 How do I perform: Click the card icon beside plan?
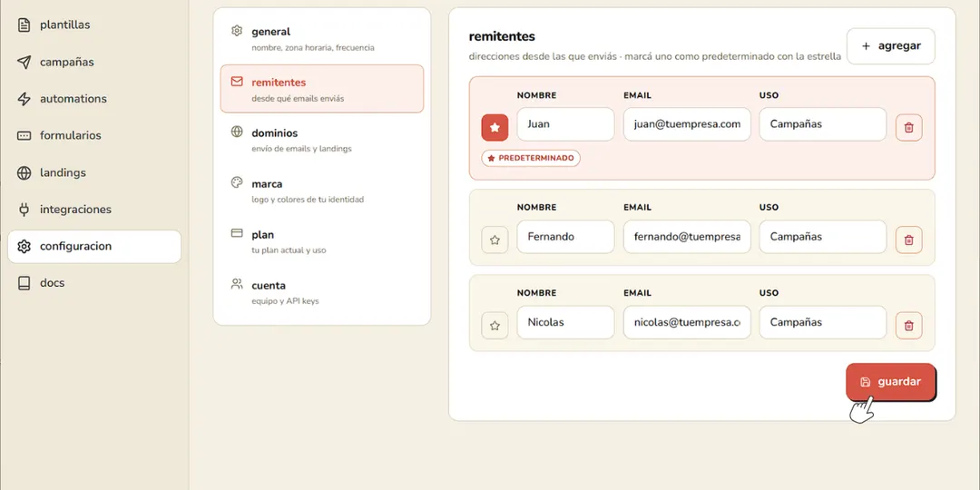tap(237, 233)
